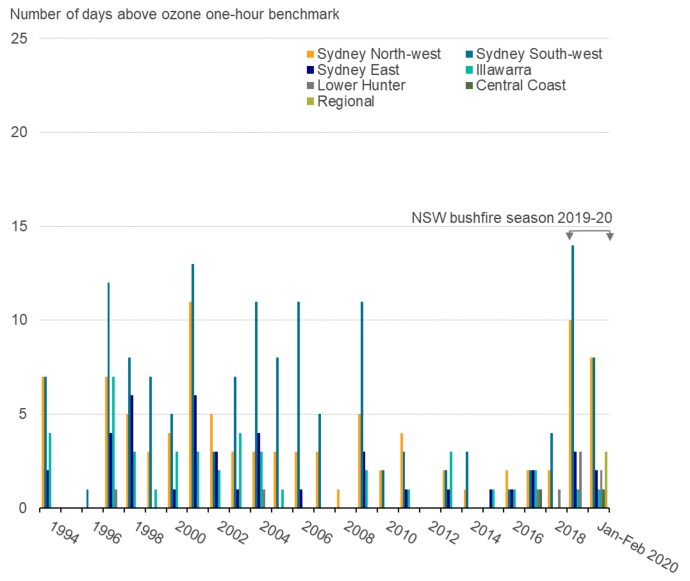Click the Sydney North-west orange legend swatch
The height and width of the screenshot is (581, 690).
310,54
